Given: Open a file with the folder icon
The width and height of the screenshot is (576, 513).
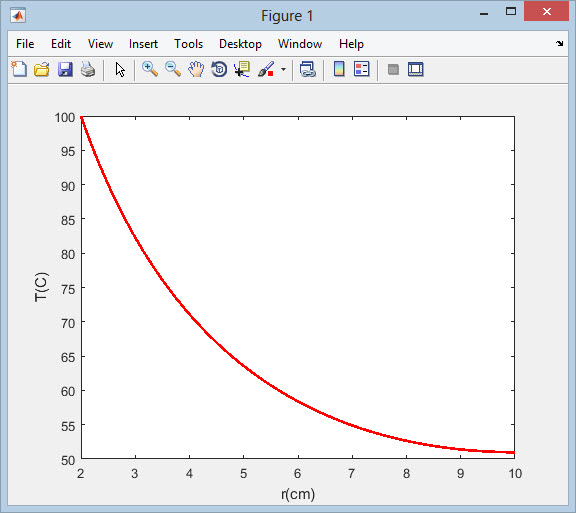Looking at the screenshot, I should click(x=42, y=69).
